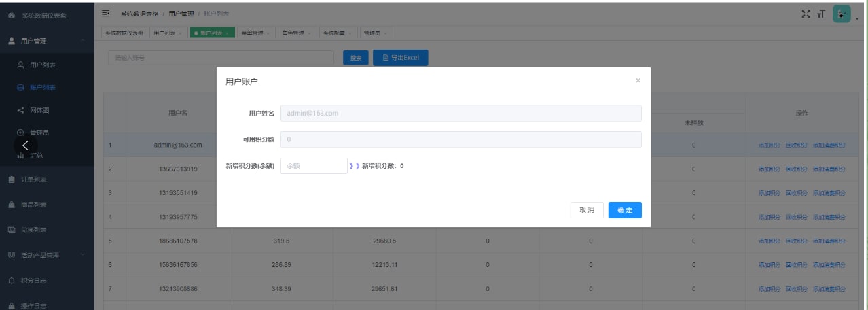Collapse the 用户管理 sidebar group arrow
The image size is (868, 310).
pyautogui.click(x=82, y=41)
